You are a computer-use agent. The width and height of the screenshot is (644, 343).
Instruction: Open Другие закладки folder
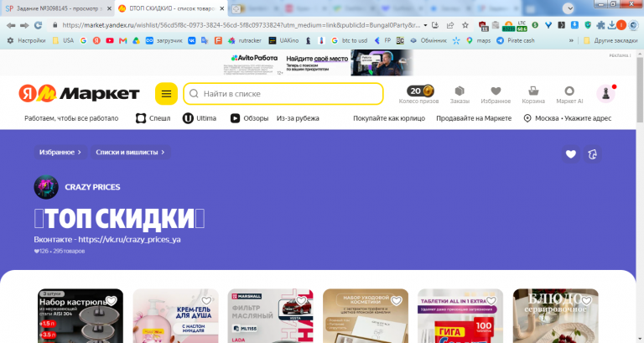[610, 40]
